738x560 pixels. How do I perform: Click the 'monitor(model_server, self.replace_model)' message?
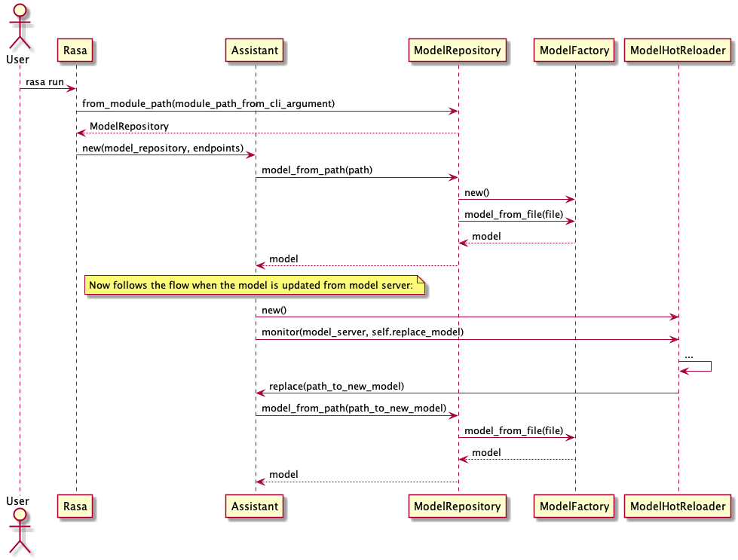pos(363,332)
